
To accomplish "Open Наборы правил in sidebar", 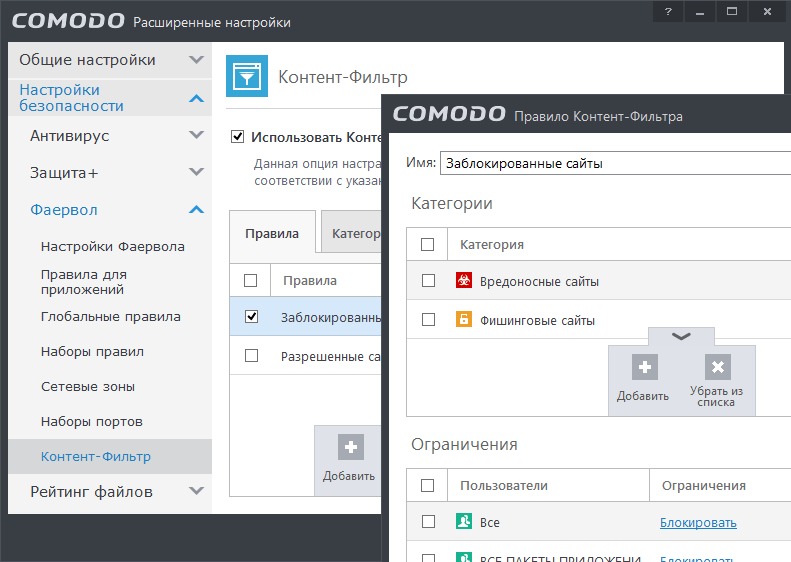I will [x=92, y=352].
